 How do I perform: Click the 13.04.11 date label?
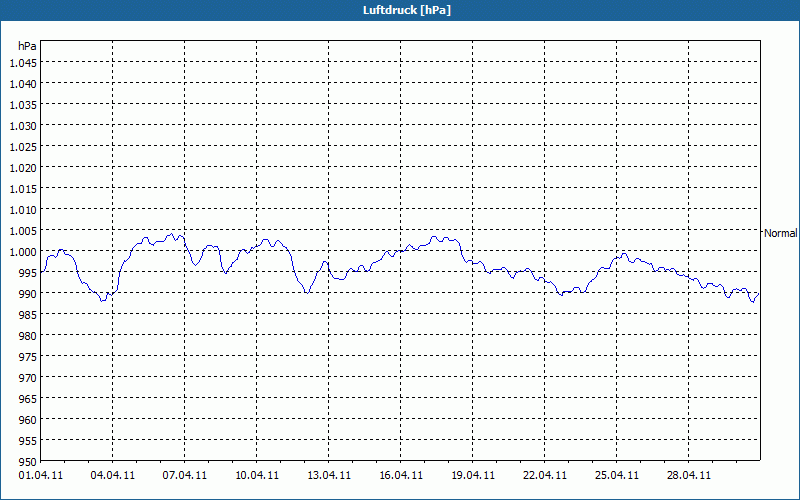329,476
